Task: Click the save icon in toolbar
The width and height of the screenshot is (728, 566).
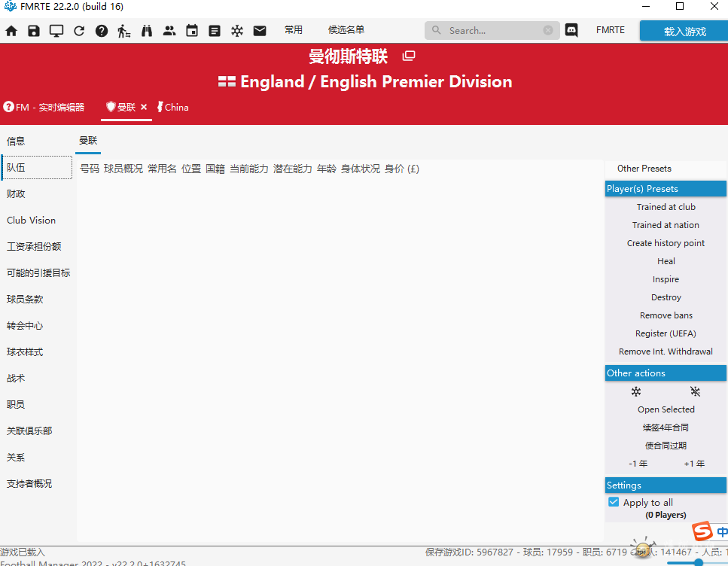Action: [34, 31]
